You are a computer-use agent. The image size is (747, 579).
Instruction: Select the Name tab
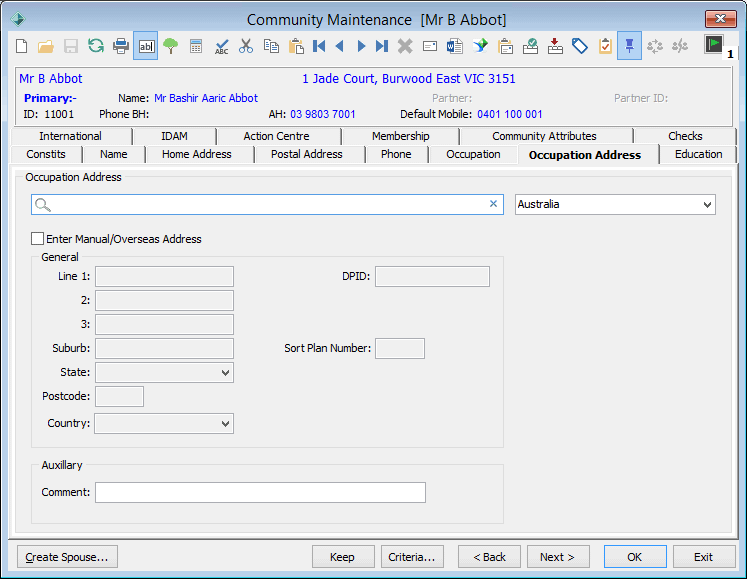coord(114,154)
